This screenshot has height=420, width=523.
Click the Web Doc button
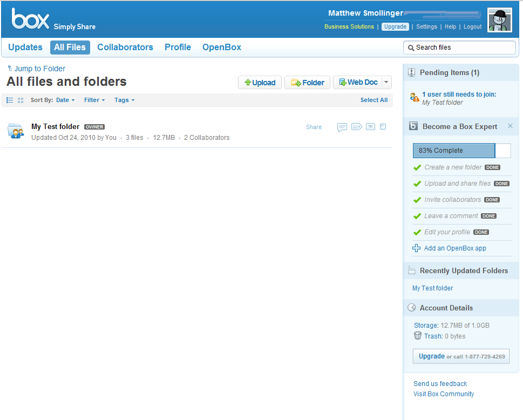click(357, 83)
